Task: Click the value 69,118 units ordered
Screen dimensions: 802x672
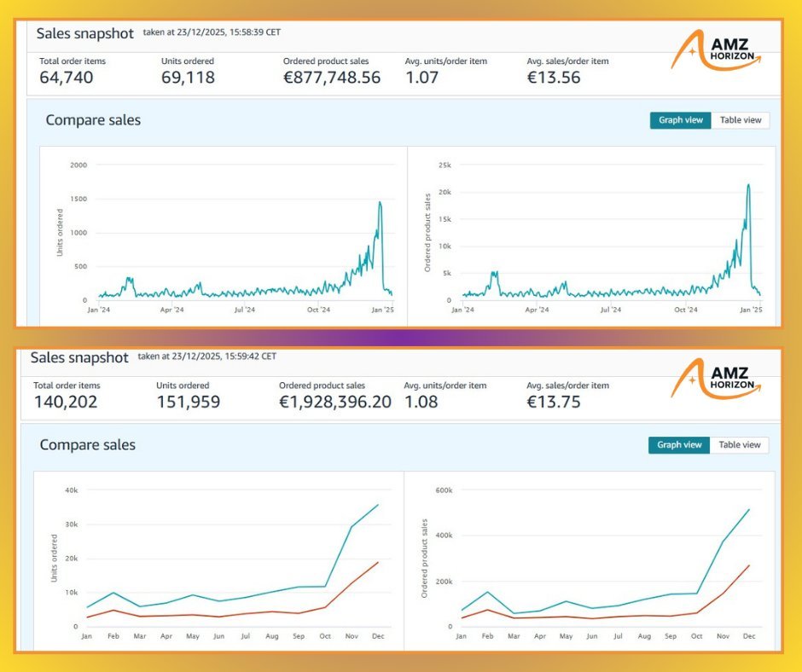Action: (x=188, y=78)
